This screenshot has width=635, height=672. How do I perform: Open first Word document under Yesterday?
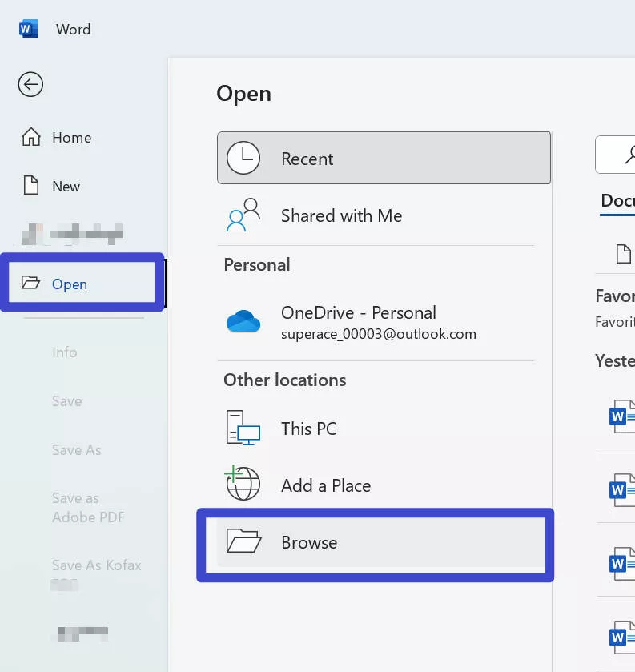622,416
